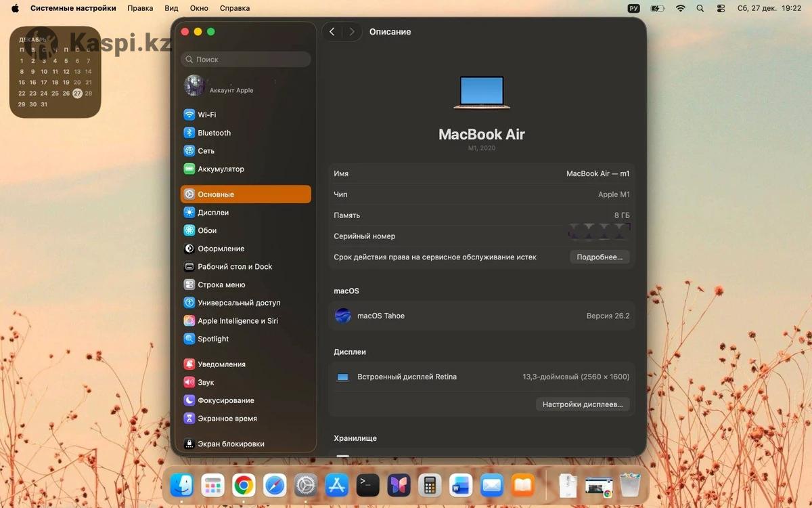Click the Подробнее… button

(x=600, y=257)
